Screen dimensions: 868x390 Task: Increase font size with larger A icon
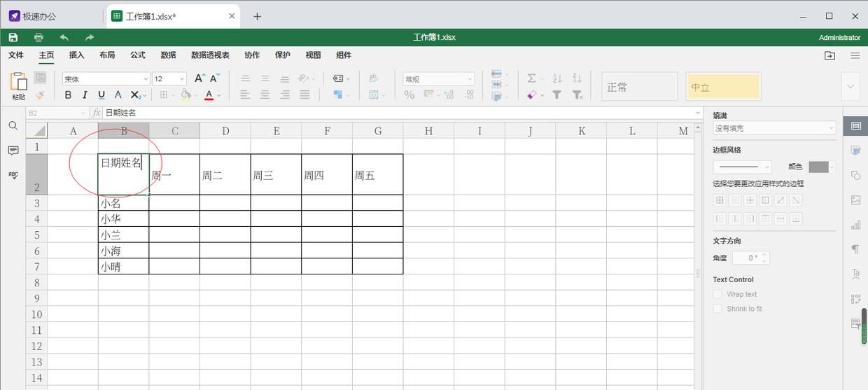(x=200, y=78)
